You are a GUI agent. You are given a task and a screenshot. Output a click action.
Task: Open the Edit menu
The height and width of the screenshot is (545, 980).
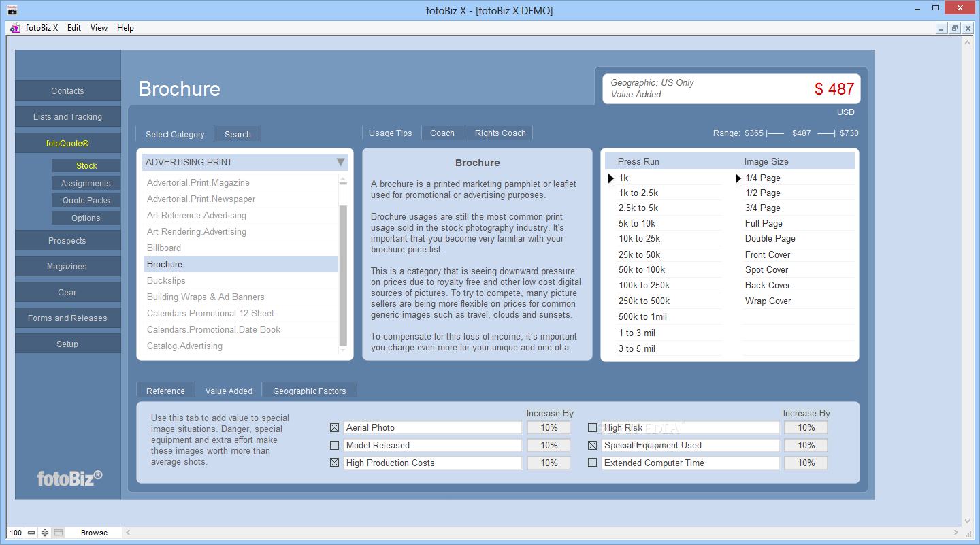point(74,28)
